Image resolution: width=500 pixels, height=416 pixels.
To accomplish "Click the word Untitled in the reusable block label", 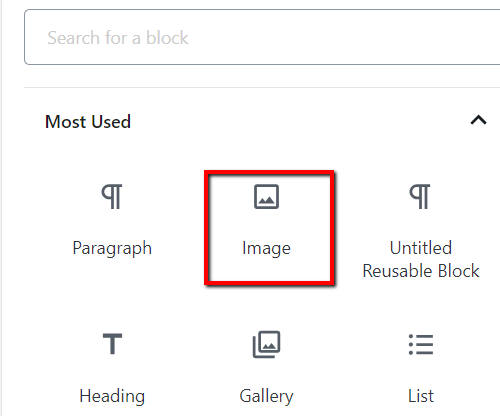I will 421,248.
